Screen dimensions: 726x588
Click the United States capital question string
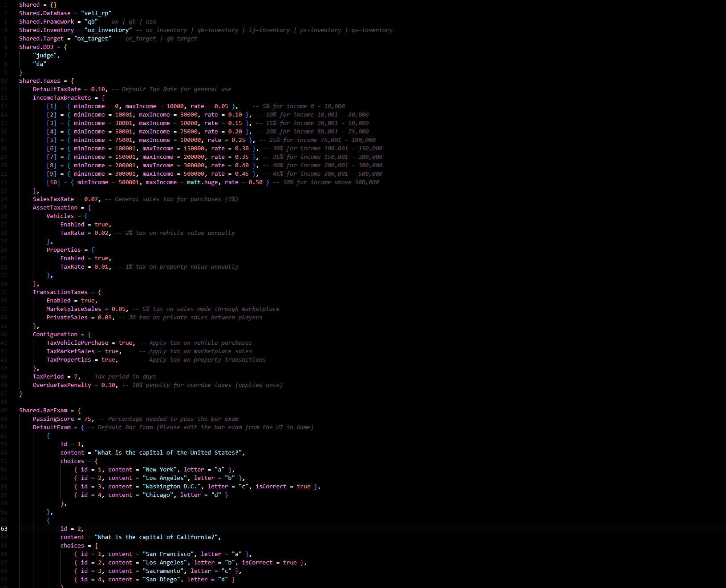click(168, 452)
